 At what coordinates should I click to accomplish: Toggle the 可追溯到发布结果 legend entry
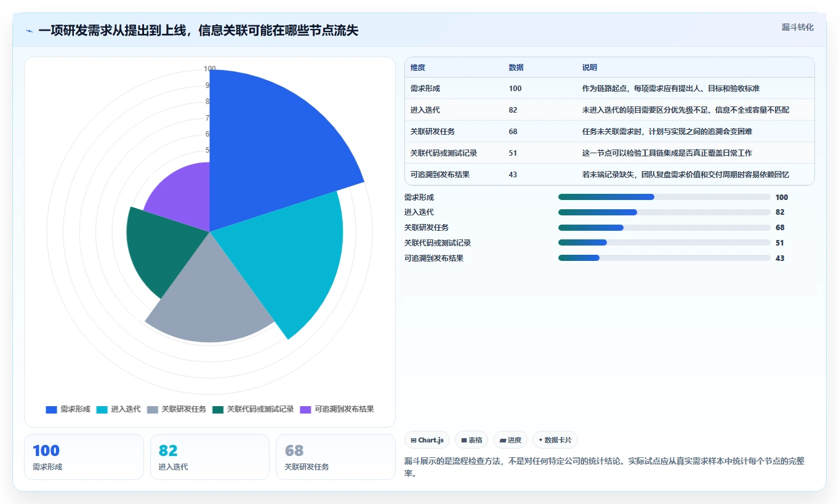337,409
